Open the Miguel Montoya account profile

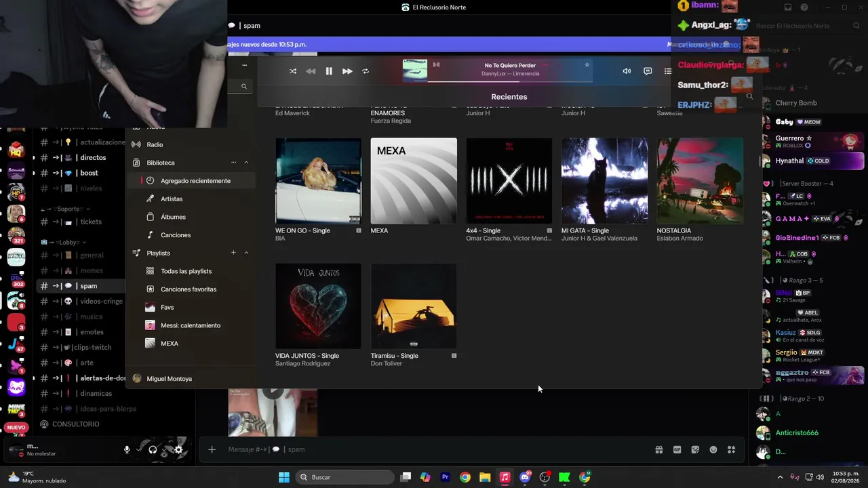click(163, 379)
